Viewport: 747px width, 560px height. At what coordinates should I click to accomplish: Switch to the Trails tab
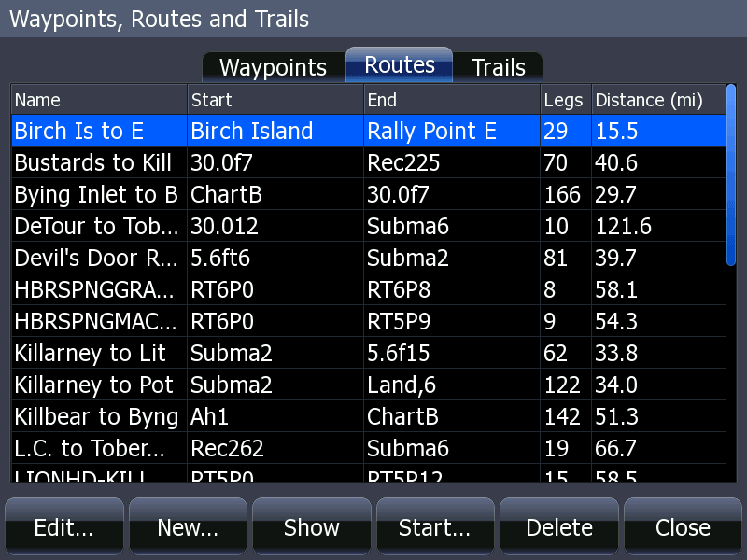[x=498, y=66]
